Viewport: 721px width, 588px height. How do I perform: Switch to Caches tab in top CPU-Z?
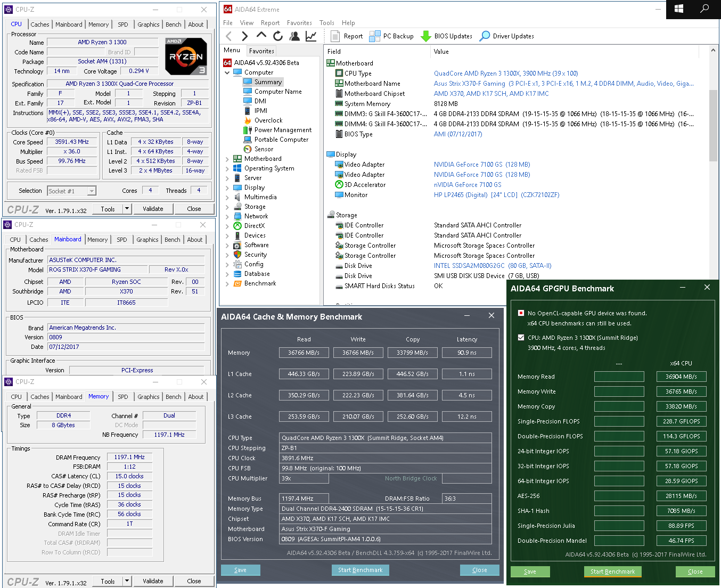40,24
